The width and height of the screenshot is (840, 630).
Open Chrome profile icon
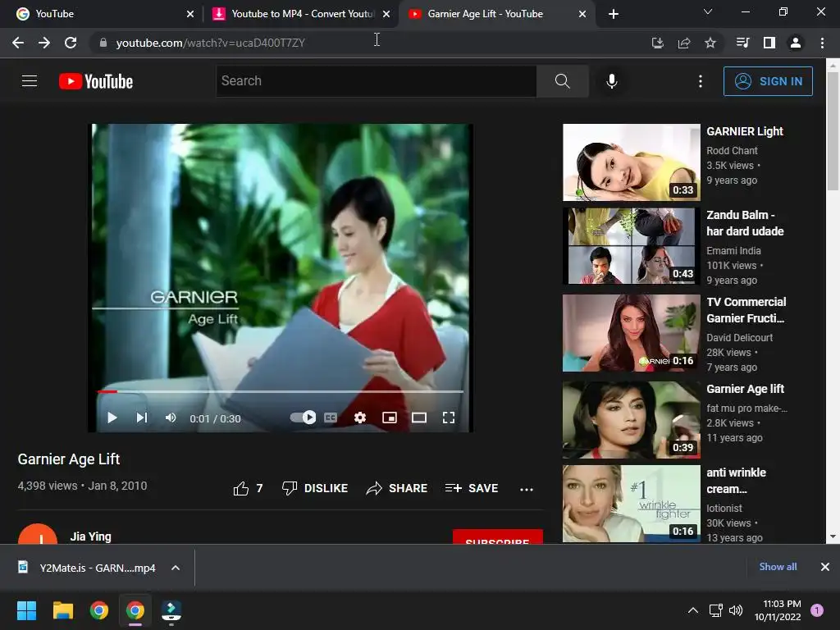[796, 43]
